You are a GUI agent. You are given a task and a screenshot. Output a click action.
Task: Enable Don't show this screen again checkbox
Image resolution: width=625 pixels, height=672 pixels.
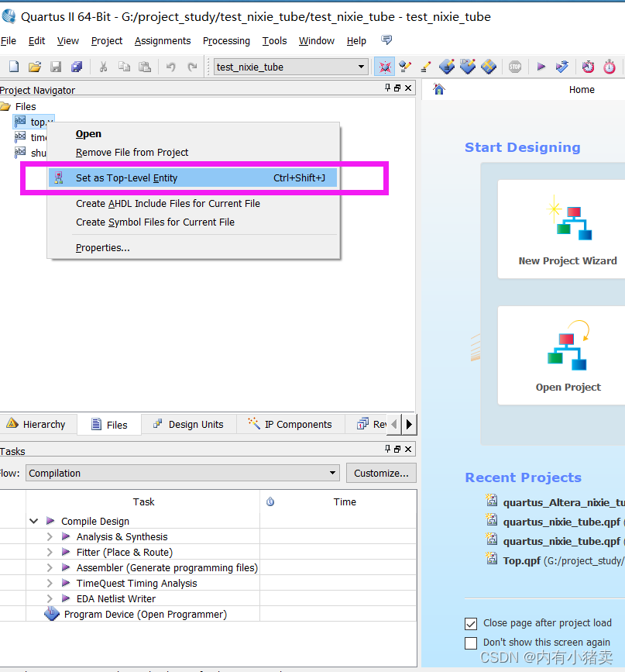tap(471, 643)
